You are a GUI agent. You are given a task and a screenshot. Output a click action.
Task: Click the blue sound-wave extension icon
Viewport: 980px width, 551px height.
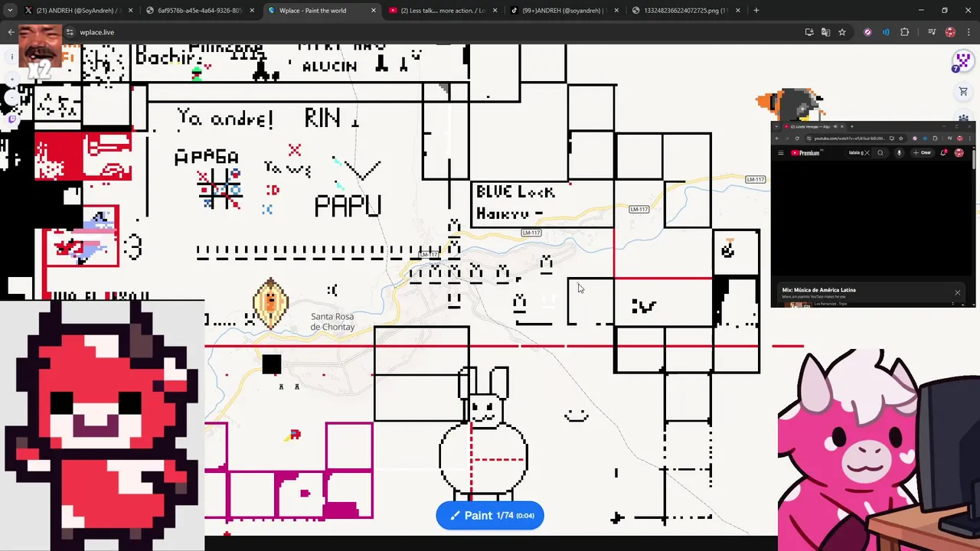click(886, 32)
